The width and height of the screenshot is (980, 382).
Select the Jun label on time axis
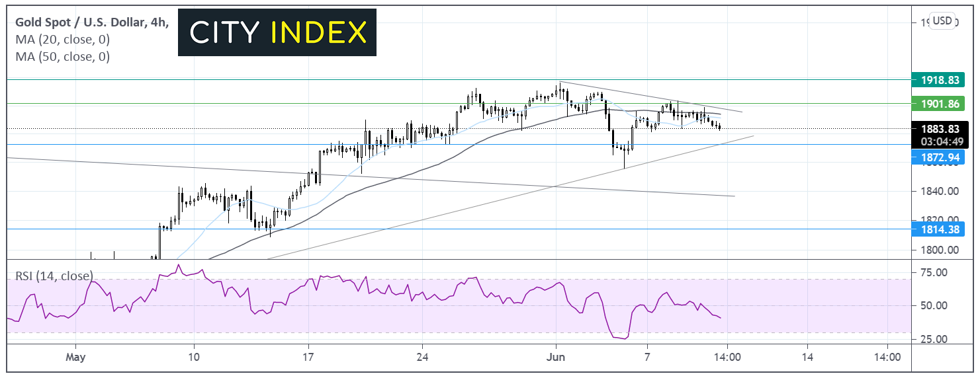click(x=557, y=358)
